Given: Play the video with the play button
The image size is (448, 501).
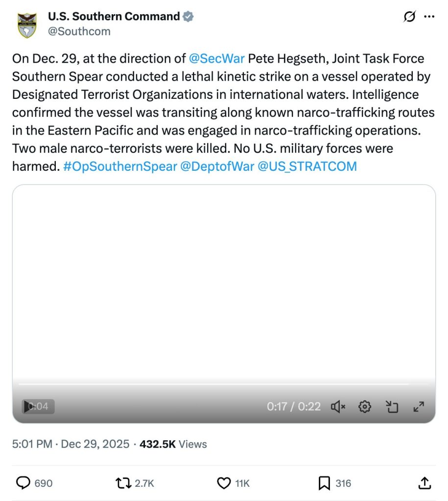Looking at the screenshot, I should (27, 407).
